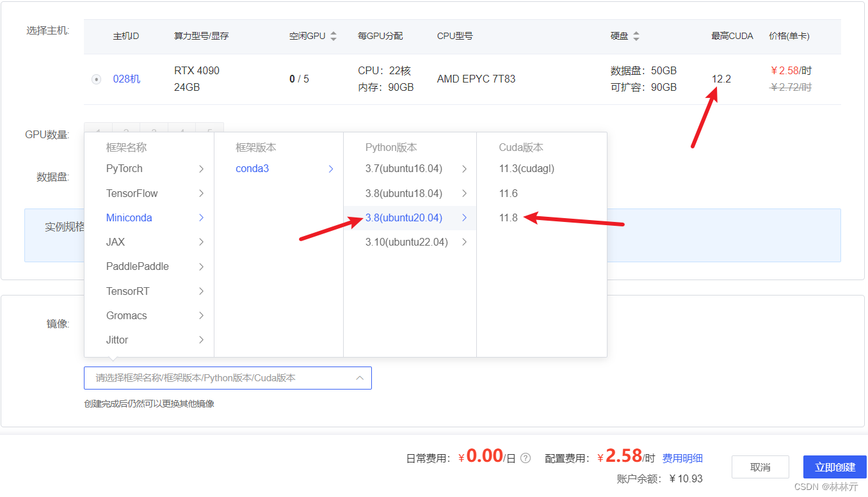
Task: Expand the conda3 row chevron
Action: coord(331,169)
